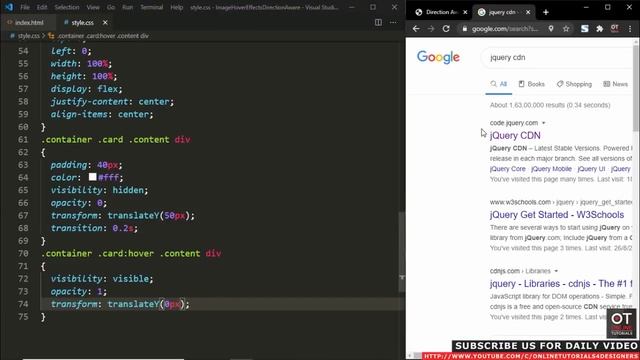This screenshot has height=360, width=640.
Task: Click the S extension icon
Action: click(x=584, y=29)
